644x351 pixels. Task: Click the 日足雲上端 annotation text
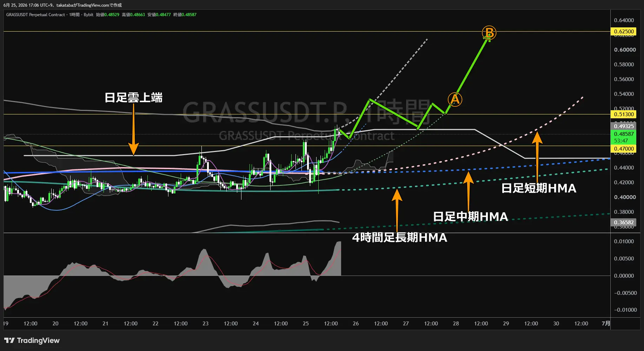tap(133, 98)
